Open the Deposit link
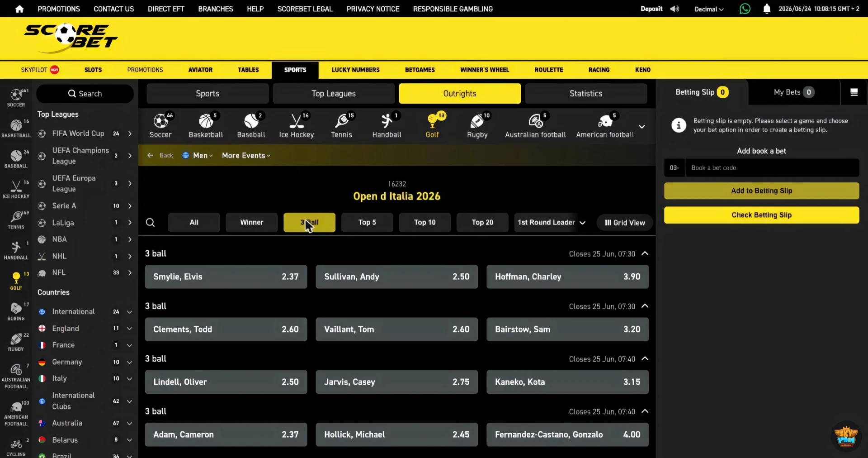 [651, 9]
